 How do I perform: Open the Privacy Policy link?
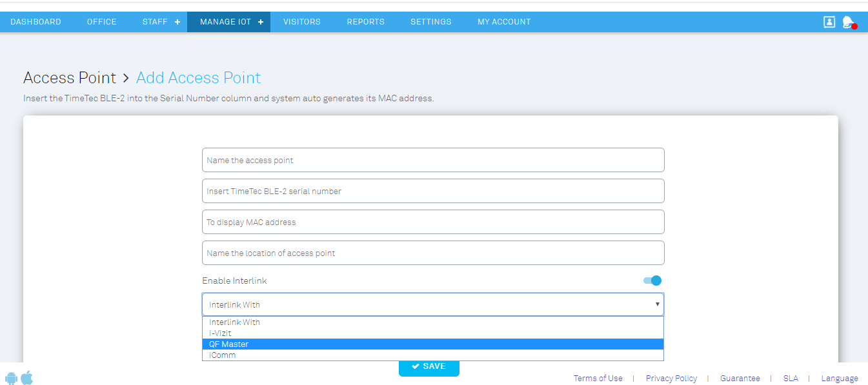[671, 379]
